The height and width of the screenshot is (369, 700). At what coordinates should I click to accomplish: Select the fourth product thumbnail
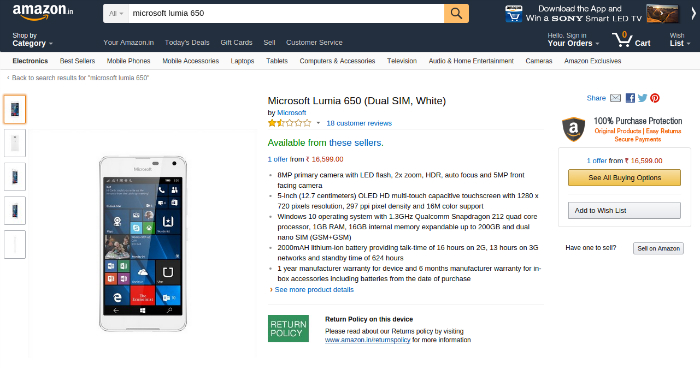point(15,210)
